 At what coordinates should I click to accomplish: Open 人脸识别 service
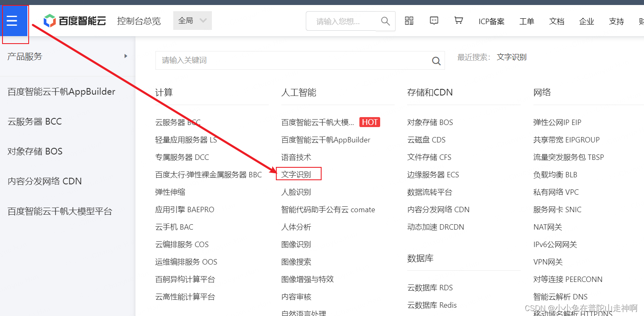(296, 192)
